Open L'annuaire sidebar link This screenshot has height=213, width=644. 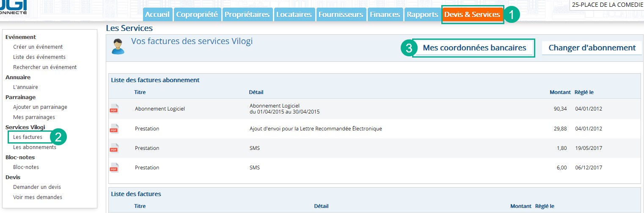point(25,87)
